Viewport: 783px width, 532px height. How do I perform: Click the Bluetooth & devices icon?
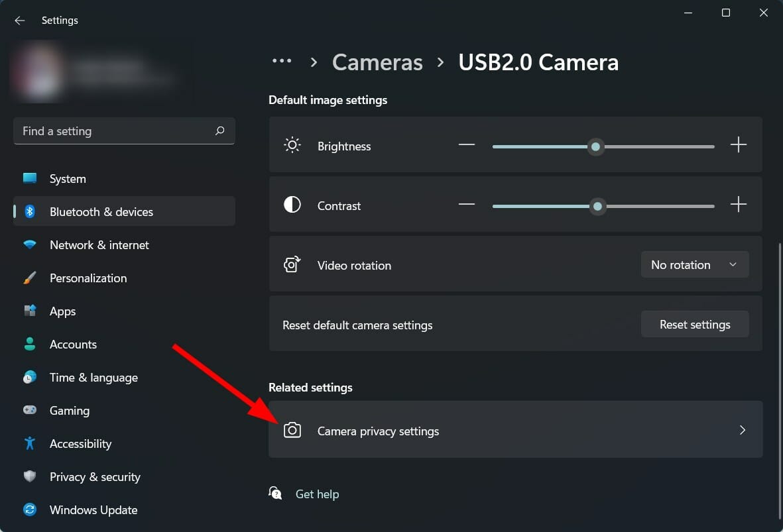pos(30,211)
